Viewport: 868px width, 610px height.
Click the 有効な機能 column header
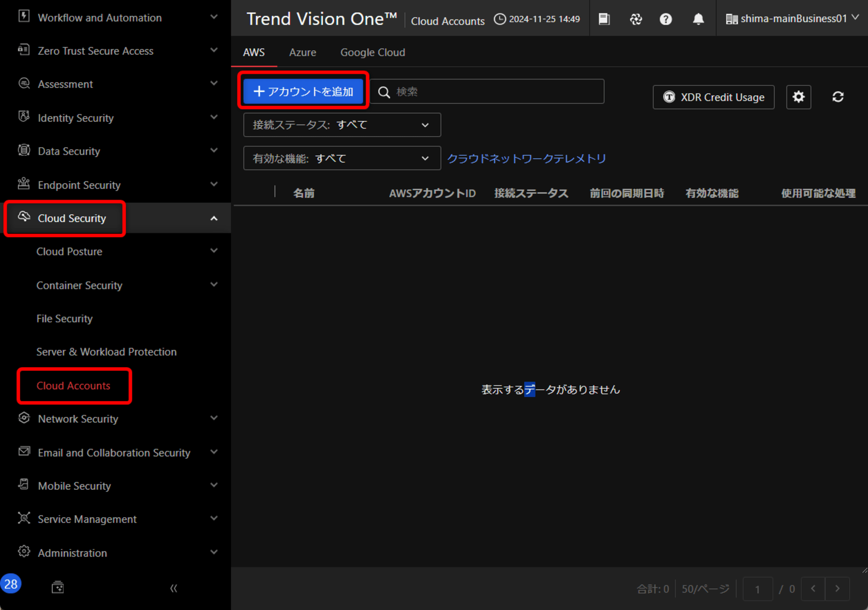[x=712, y=193]
